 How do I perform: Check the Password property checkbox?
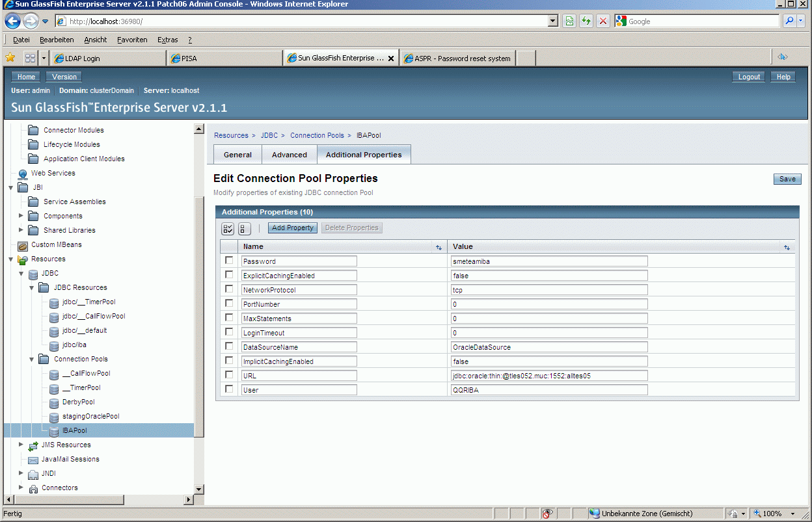point(229,261)
